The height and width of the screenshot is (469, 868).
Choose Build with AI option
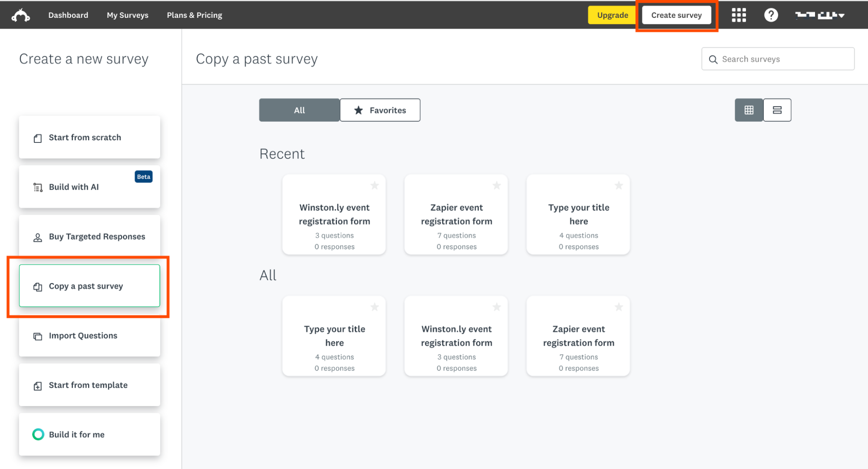tap(89, 187)
